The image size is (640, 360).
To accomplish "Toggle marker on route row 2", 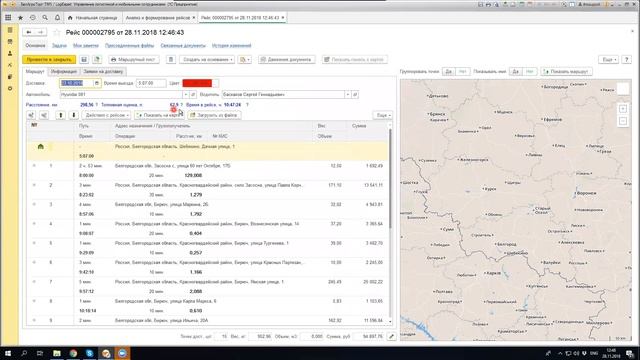I will click(34, 185).
